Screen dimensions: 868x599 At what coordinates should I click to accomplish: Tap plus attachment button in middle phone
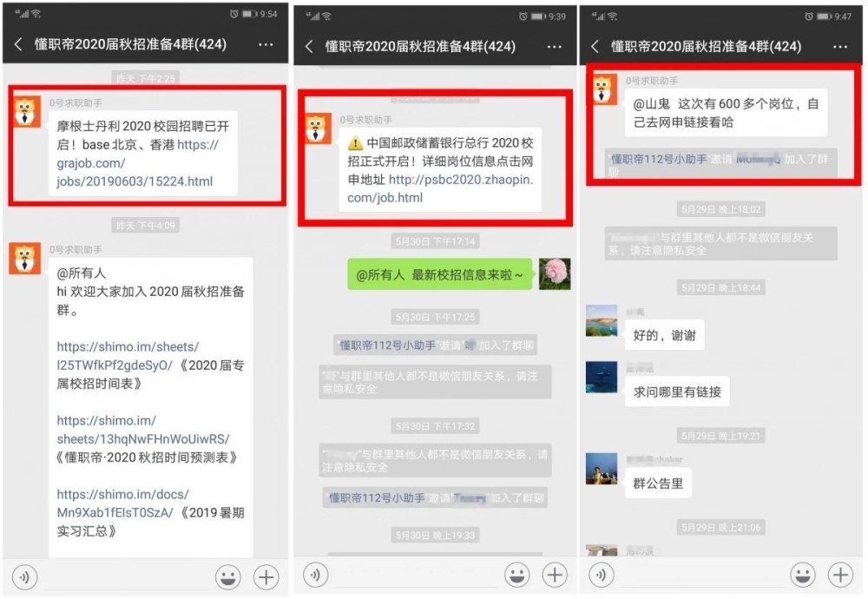click(x=555, y=576)
